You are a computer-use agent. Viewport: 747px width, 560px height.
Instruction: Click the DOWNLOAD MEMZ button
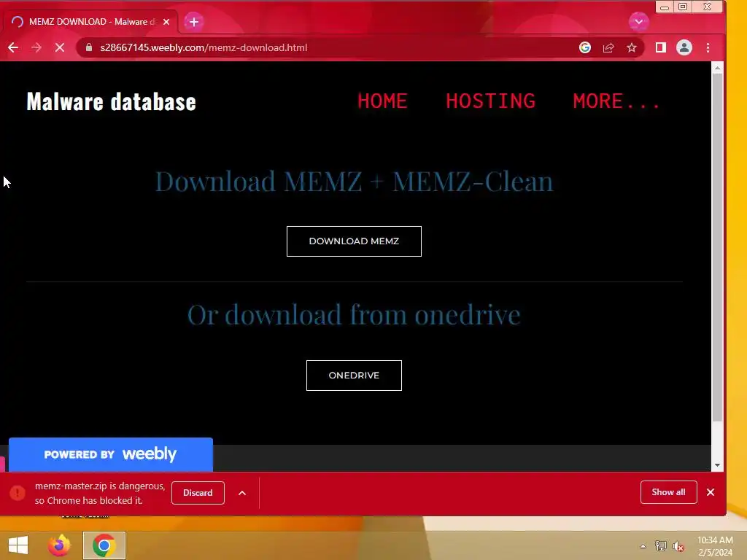[354, 241]
